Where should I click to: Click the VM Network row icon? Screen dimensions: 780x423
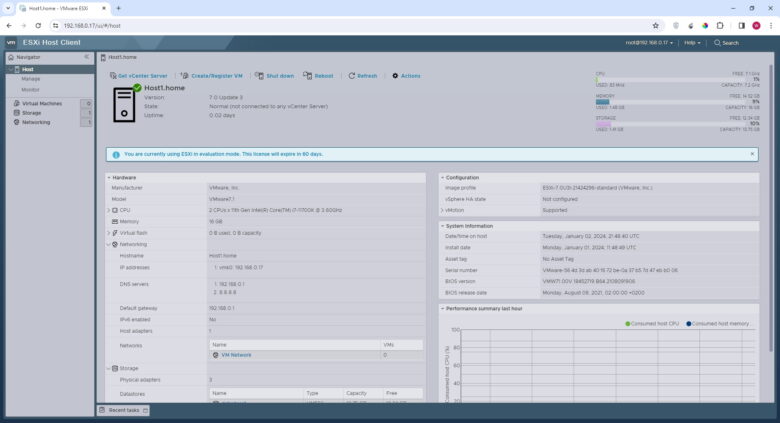pyautogui.click(x=215, y=355)
